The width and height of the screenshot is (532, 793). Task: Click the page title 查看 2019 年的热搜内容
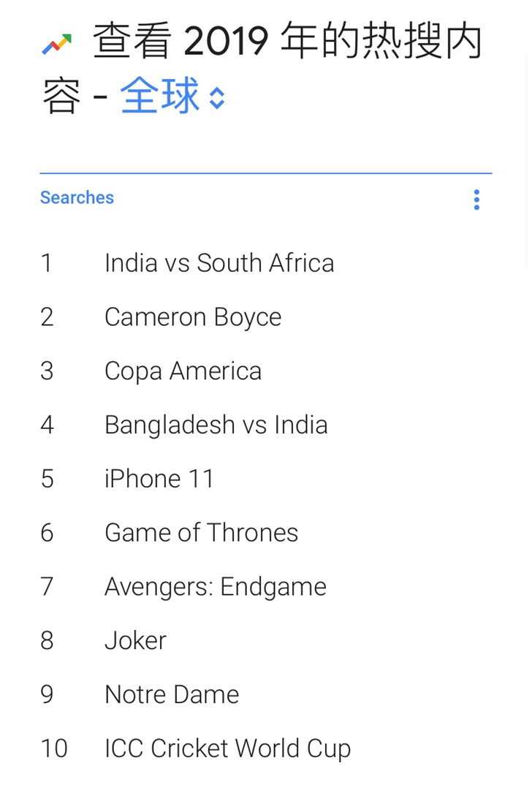click(262, 67)
